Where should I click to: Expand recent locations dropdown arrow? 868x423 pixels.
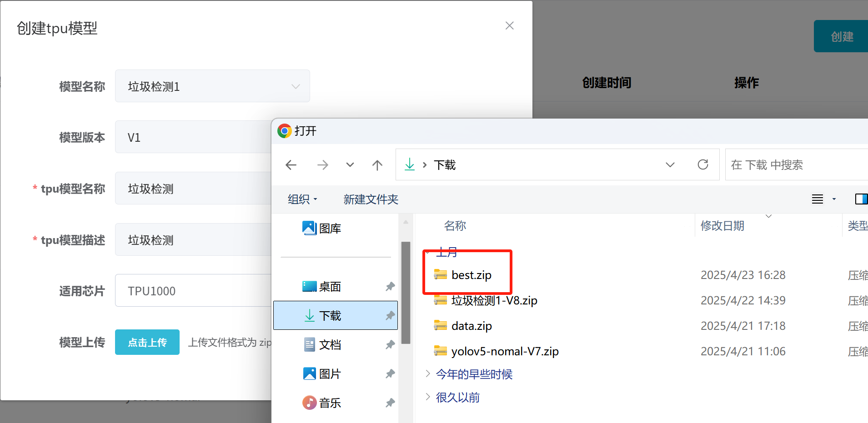[350, 165]
